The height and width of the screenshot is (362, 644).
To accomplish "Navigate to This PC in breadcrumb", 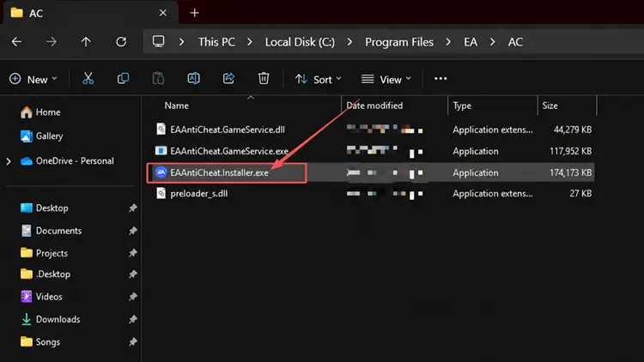I will tap(216, 42).
